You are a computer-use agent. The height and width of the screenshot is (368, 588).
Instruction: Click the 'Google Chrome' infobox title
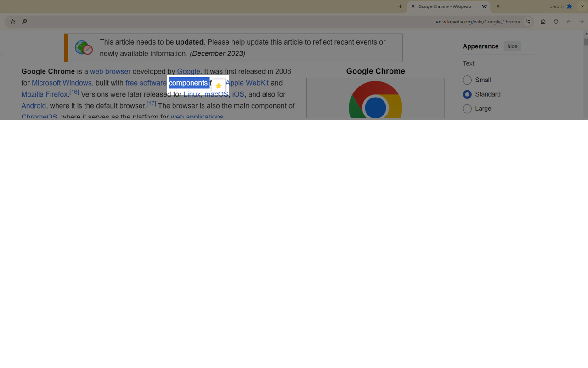click(x=375, y=71)
